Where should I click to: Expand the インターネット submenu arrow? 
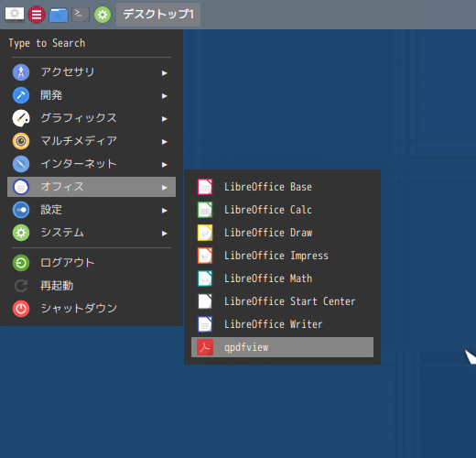click(165, 165)
